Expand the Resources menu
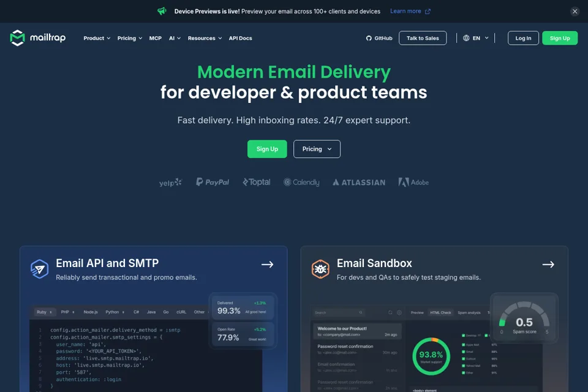This screenshot has height=392, width=588. [205, 38]
